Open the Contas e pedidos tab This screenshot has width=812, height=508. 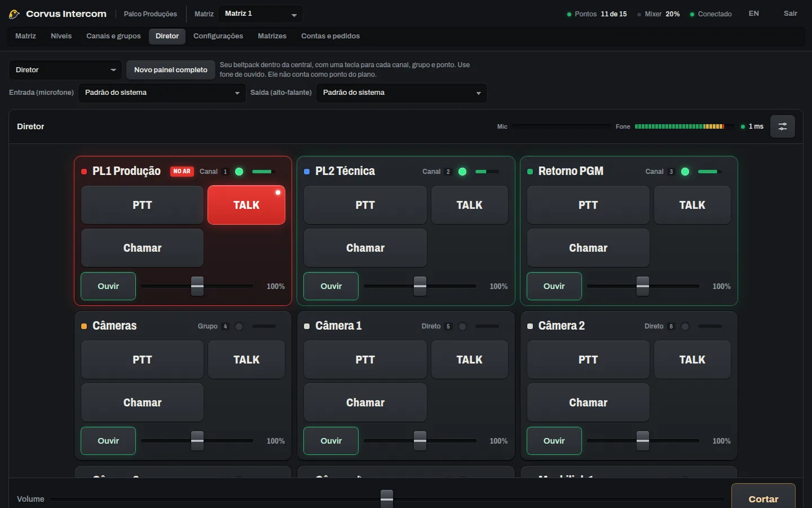coord(330,36)
